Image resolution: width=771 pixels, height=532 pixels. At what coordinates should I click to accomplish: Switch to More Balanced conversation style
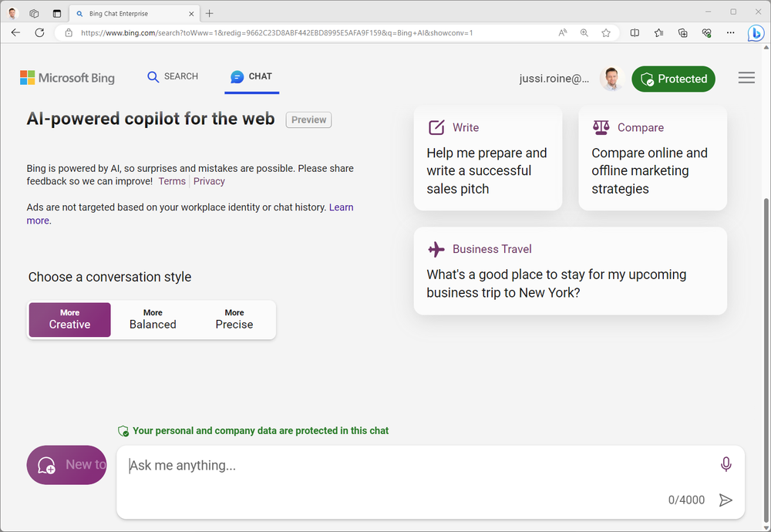point(152,319)
